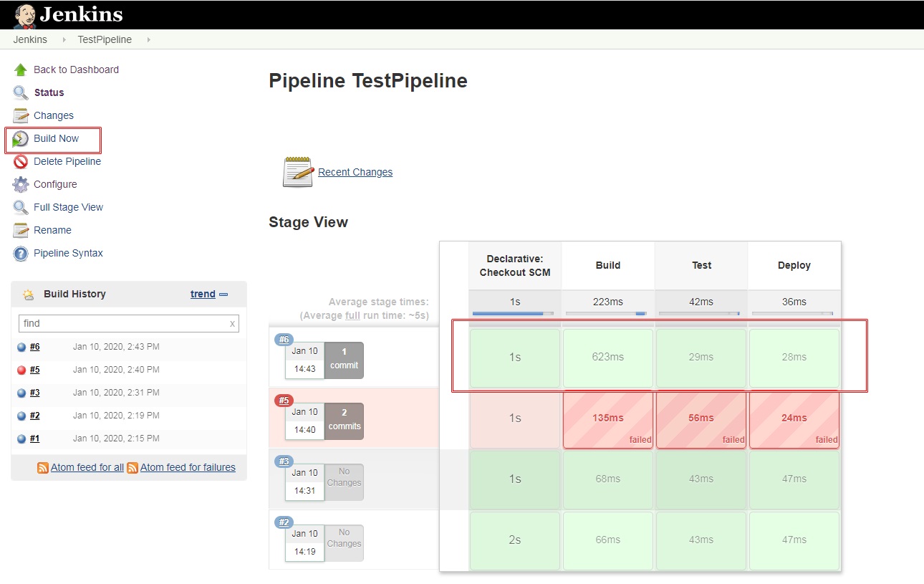Click the Build History weather icon
This screenshot has height=584, width=924.
[29, 294]
